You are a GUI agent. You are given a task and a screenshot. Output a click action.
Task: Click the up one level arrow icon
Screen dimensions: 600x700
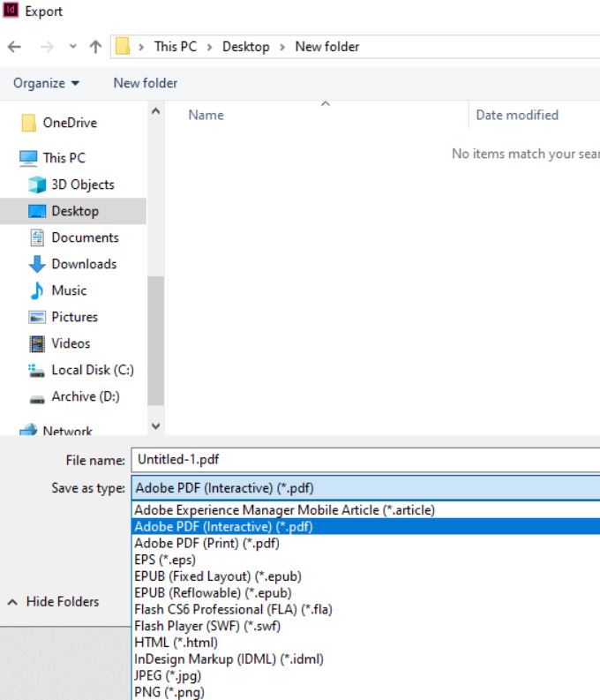click(95, 47)
